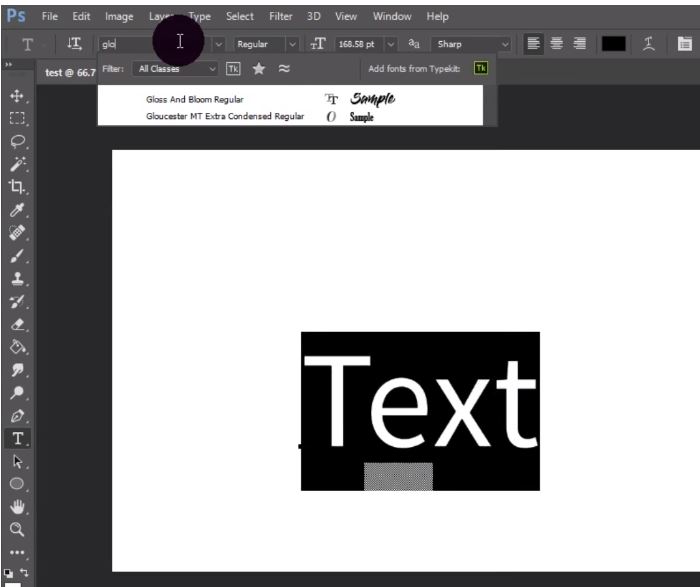
Task: Select the Move tool
Action: click(x=17, y=96)
